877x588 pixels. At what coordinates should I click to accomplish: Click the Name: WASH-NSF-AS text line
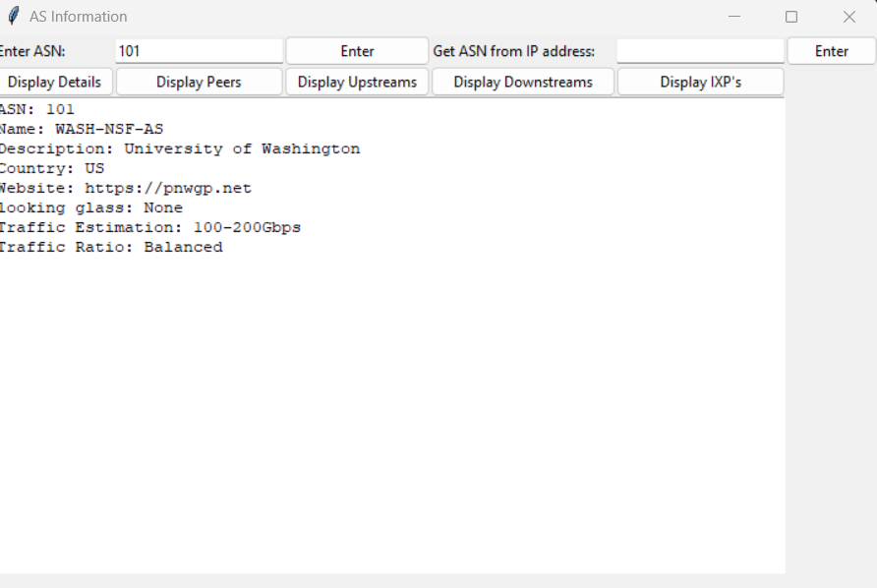point(82,129)
